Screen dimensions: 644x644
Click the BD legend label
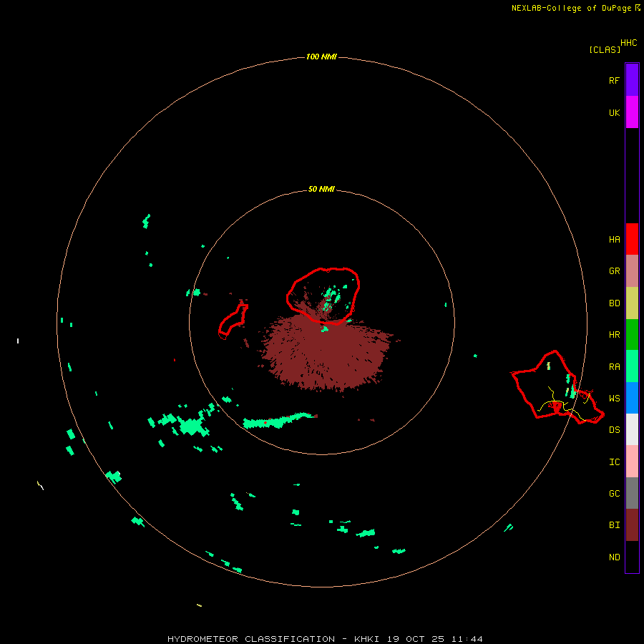(614, 303)
